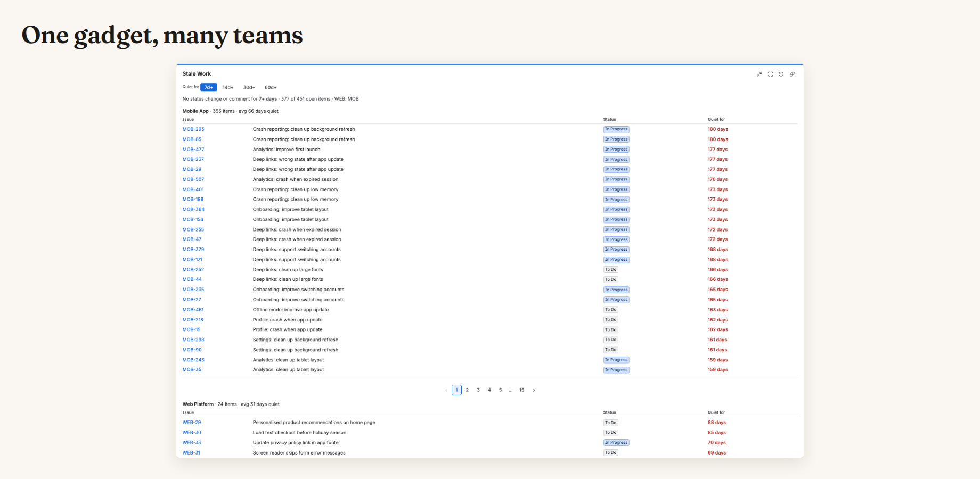The image size is (980, 479).
Task: Open issue WEB-29
Action: click(x=192, y=423)
